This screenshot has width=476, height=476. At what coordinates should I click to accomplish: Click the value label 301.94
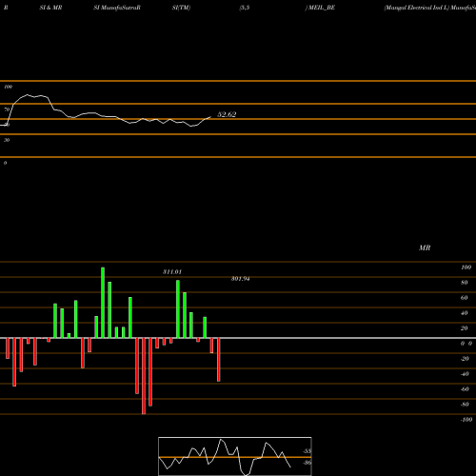point(240,279)
